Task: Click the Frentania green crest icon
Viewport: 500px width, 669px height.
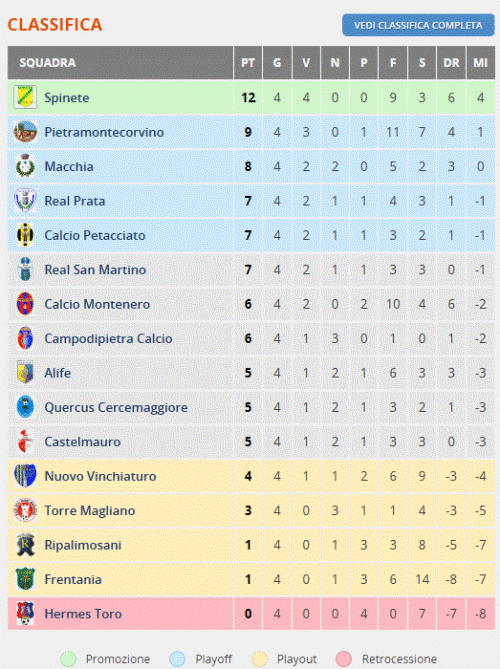Action: 25,579
